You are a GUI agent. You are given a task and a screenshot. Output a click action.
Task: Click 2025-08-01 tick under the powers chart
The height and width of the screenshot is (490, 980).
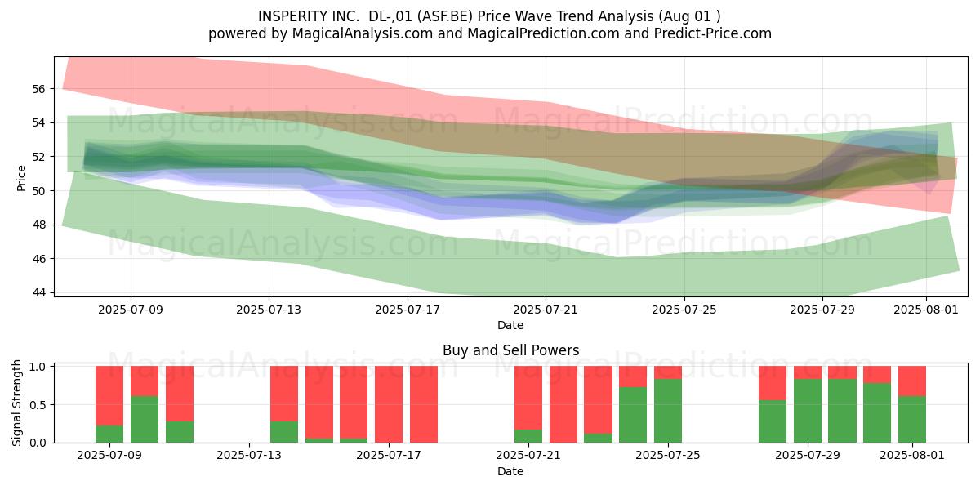pos(912,457)
